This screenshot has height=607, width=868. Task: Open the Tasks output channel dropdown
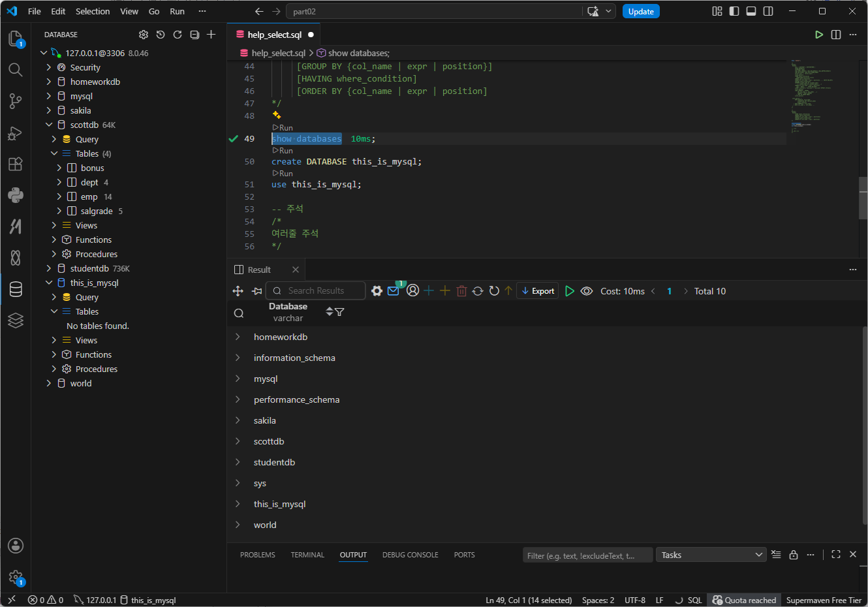[711, 555]
